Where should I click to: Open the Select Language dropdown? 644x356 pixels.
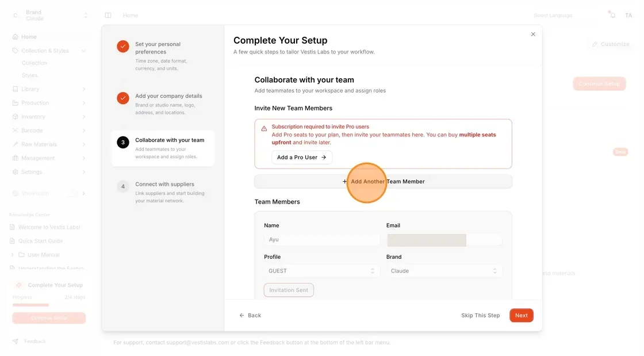pyautogui.click(x=553, y=16)
